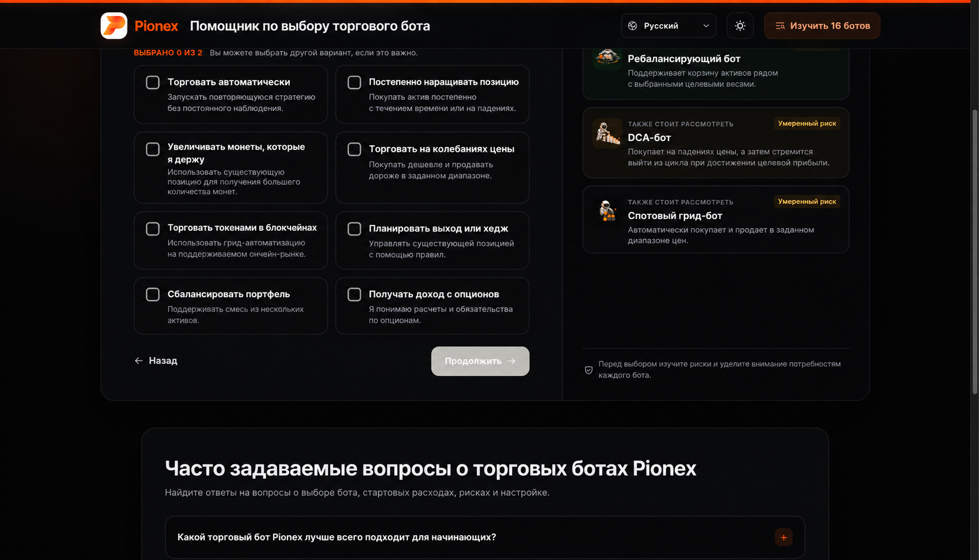Click Умеренный риск badge on Спотовый грид-бот card
The image size is (979, 560).
pos(807,202)
